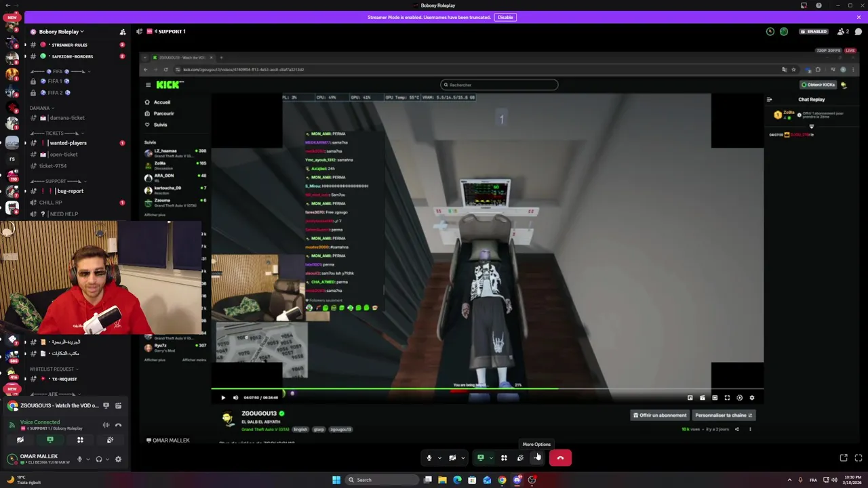The width and height of the screenshot is (868, 488).
Task: Enter full screen for the stream
Action: tap(858, 458)
